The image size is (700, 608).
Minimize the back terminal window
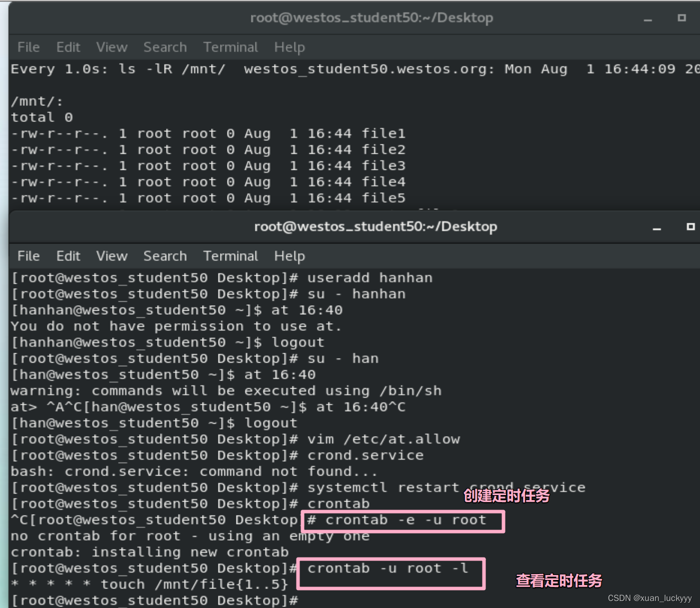tap(648, 19)
